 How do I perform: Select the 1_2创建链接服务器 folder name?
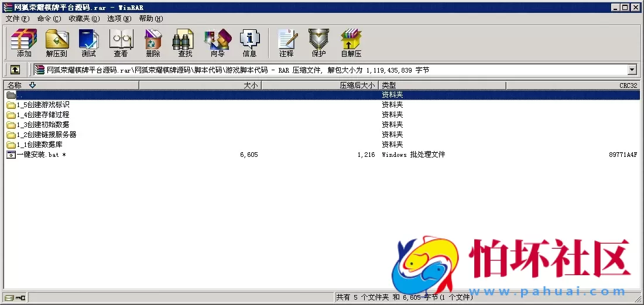coord(46,135)
